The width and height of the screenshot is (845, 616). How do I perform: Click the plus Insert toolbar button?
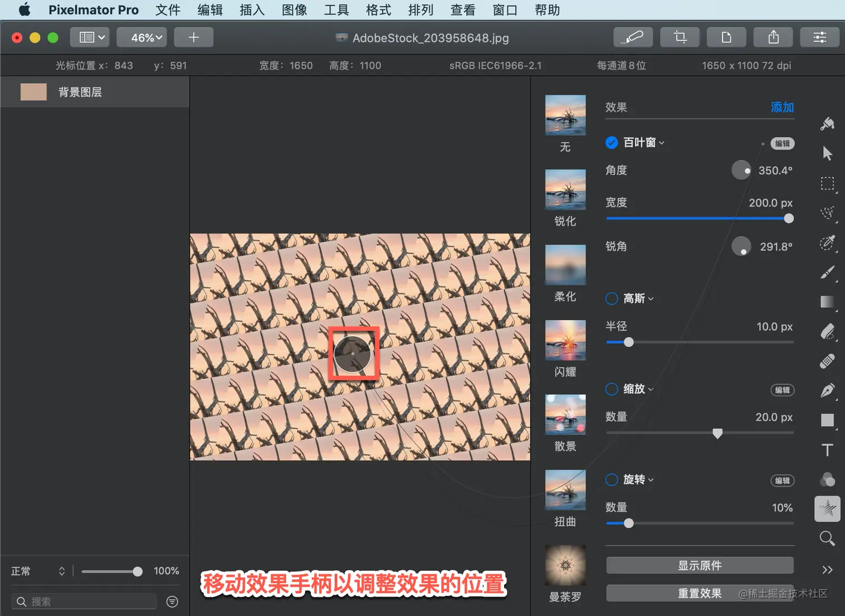click(x=193, y=37)
